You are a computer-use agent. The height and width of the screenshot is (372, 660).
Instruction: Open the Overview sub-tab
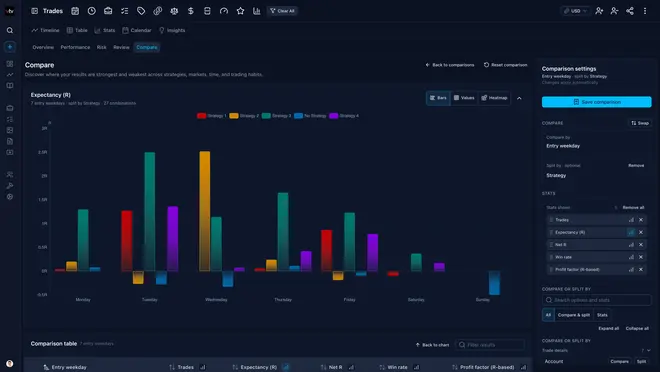43,47
